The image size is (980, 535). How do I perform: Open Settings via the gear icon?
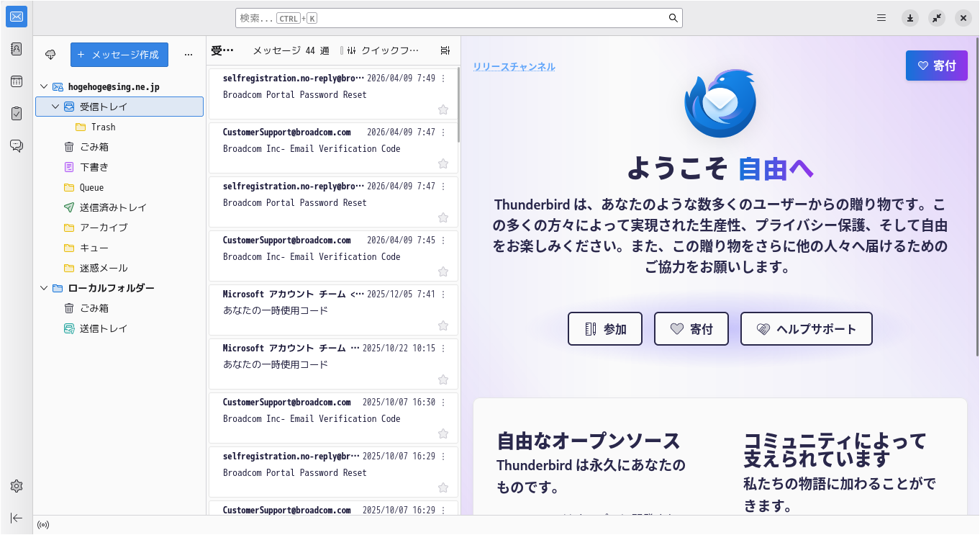[x=17, y=486]
